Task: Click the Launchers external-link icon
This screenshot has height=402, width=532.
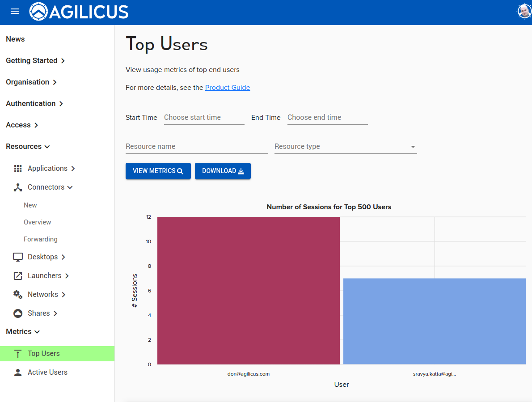Action: coord(18,276)
